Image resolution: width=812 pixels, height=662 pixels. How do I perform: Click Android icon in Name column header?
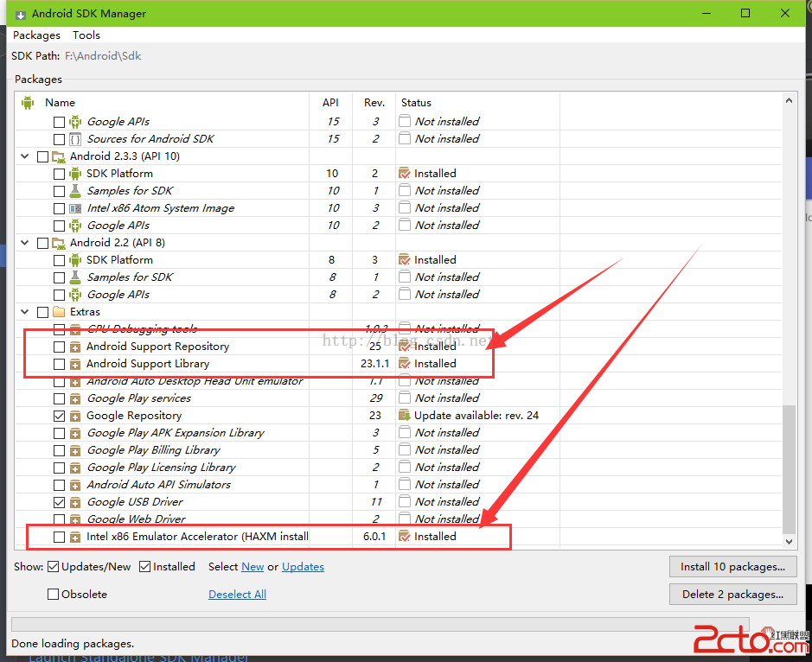pos(28,103)
